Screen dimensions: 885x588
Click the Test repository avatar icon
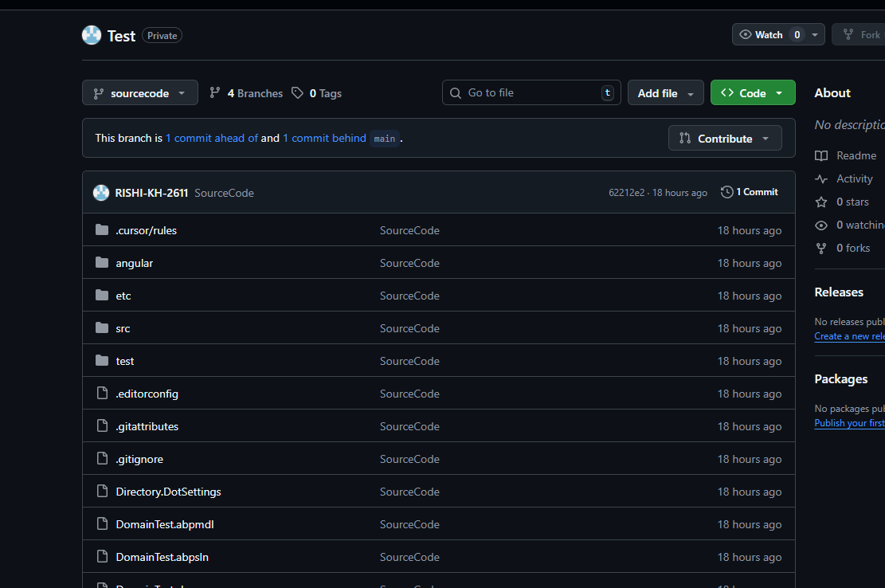click(92, 35)
